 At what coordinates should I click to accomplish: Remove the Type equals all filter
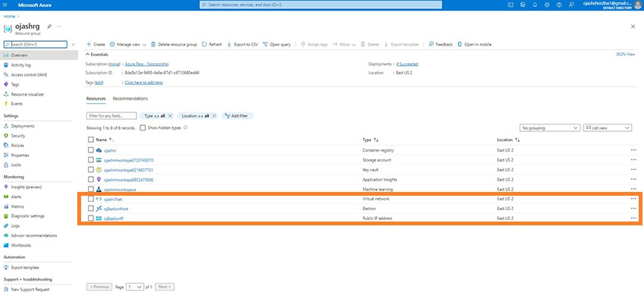click(170, 116)
